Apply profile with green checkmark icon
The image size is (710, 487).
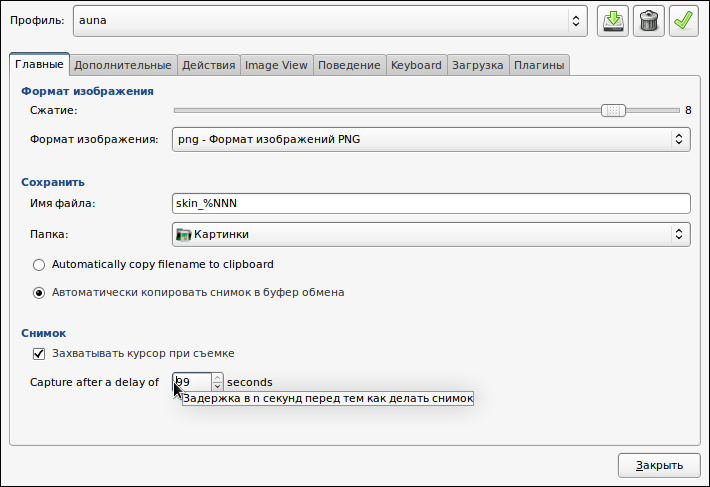click(683, 21)
